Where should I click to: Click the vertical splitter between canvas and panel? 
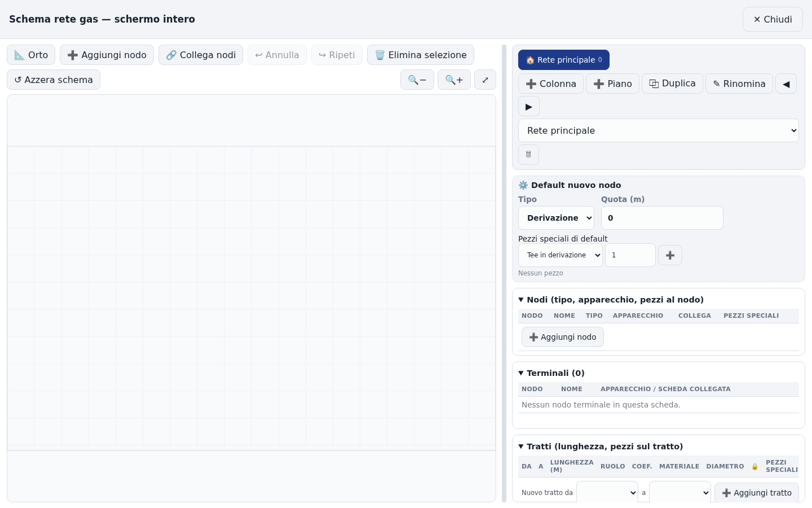504,273
